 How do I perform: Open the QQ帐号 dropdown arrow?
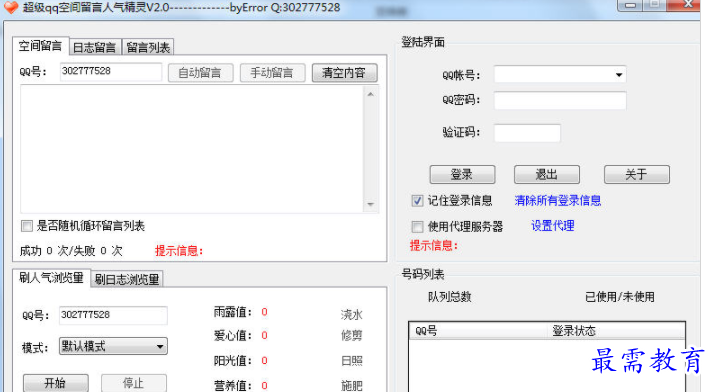619,75
